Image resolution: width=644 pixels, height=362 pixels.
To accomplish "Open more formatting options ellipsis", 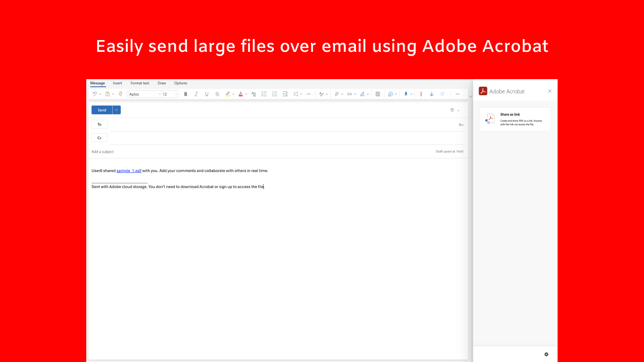I will (x=308, y=94).
